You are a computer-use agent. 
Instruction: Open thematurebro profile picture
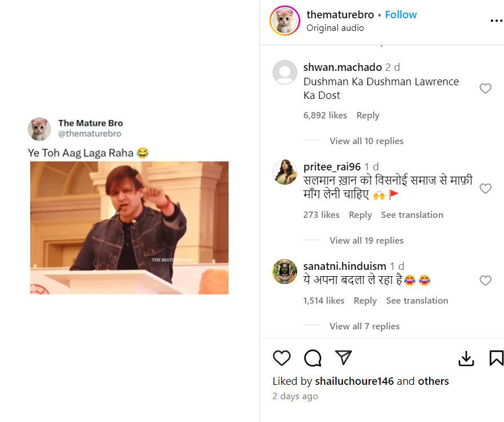pos(285,21)
